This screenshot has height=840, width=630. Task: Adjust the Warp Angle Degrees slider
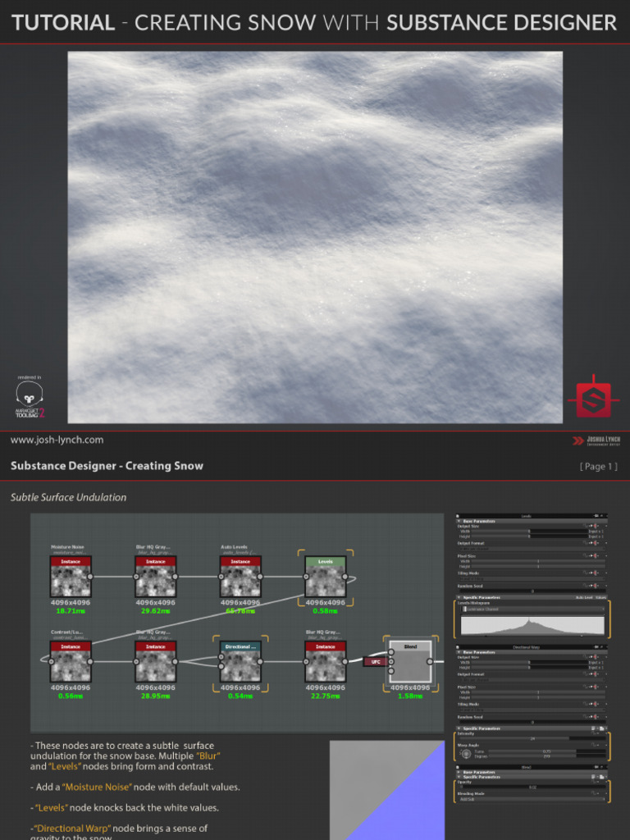(547, 756)
